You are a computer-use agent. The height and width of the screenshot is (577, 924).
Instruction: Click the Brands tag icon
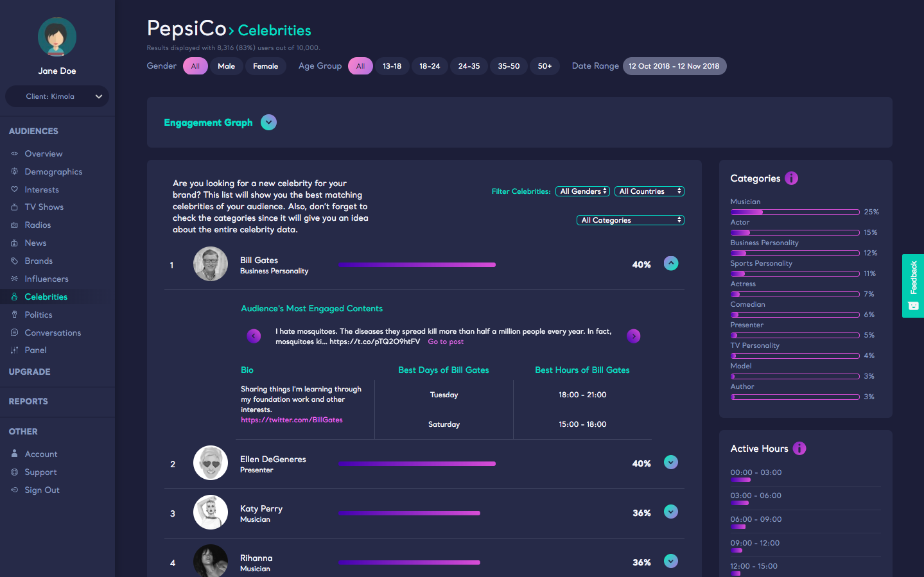(x=14, y=261)
